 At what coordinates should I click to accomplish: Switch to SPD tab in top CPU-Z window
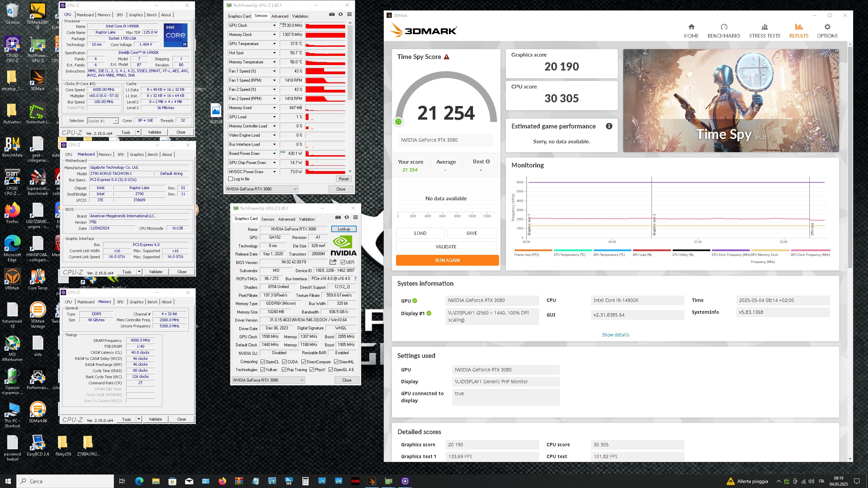(119, 15)
